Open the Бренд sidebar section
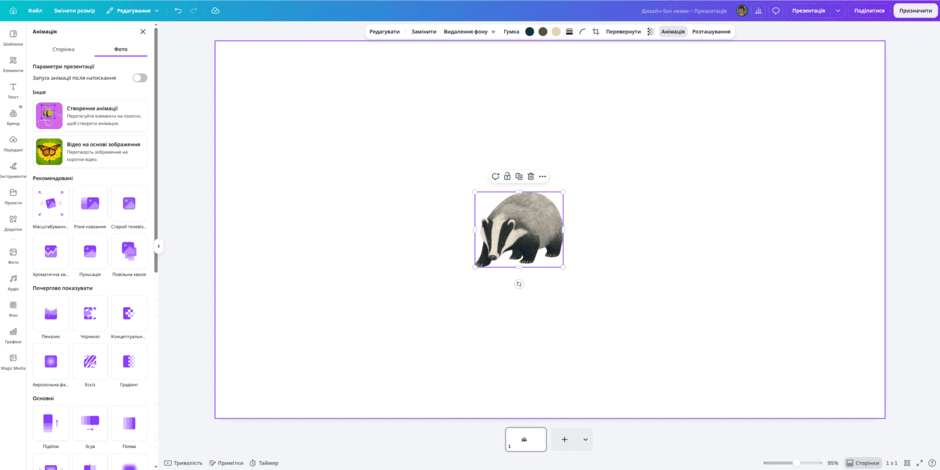The image size is (940, 470). click(x=13, y=116)
